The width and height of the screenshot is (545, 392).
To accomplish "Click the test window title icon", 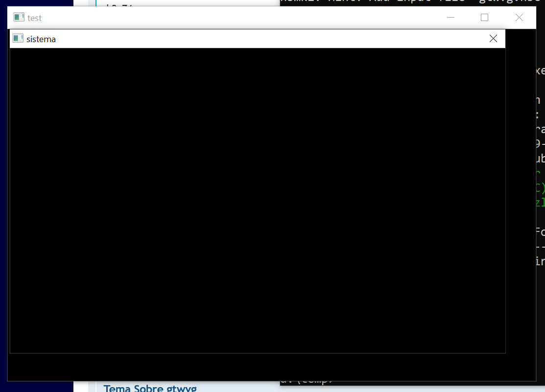I will pos(19,17).
